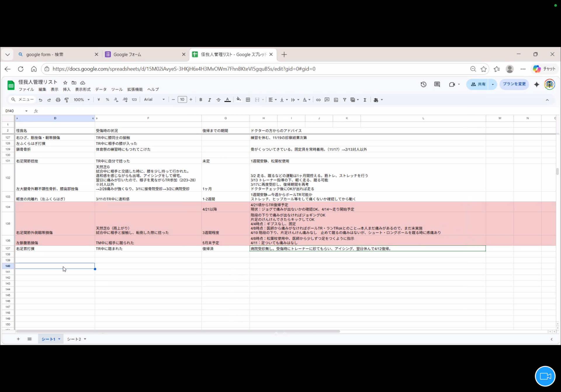Click the print icon in toolbar
561x392 pixels.
tap(58, 100)
